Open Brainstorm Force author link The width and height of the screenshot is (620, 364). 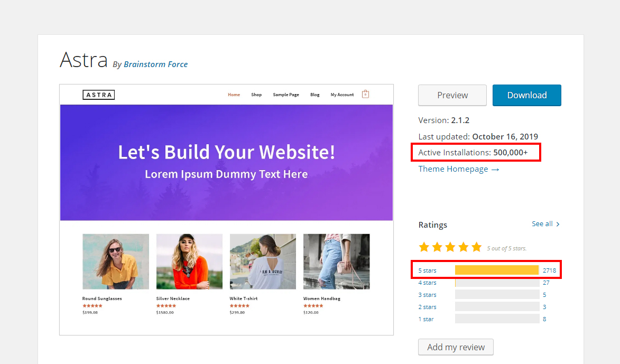[x=156, y=64]
